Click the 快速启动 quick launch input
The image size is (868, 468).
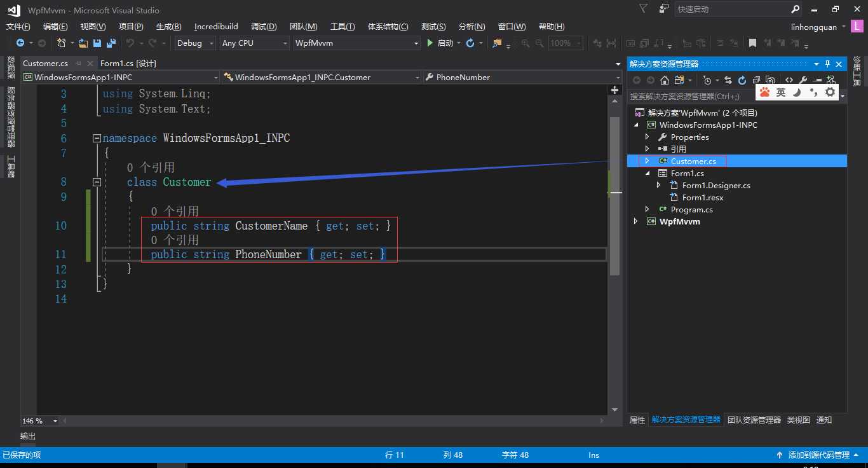(732, 10)
